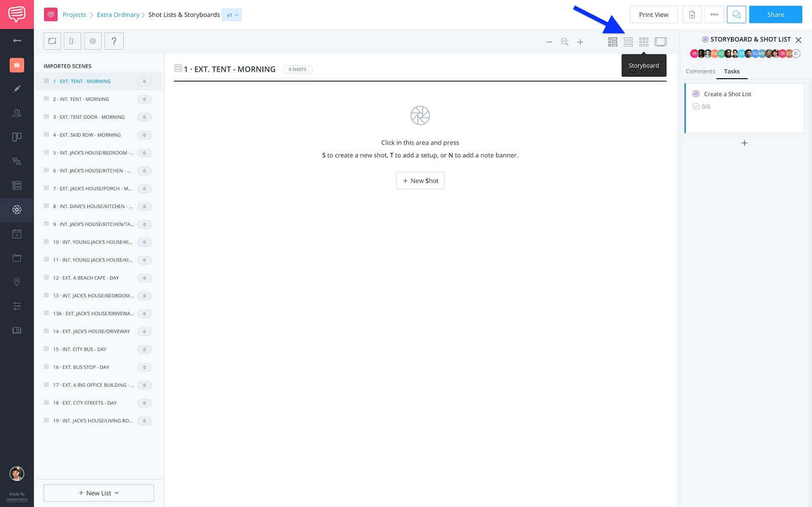
Task: Close the Storyboard & Shot List panel
Action: click(x=798, y=40)
